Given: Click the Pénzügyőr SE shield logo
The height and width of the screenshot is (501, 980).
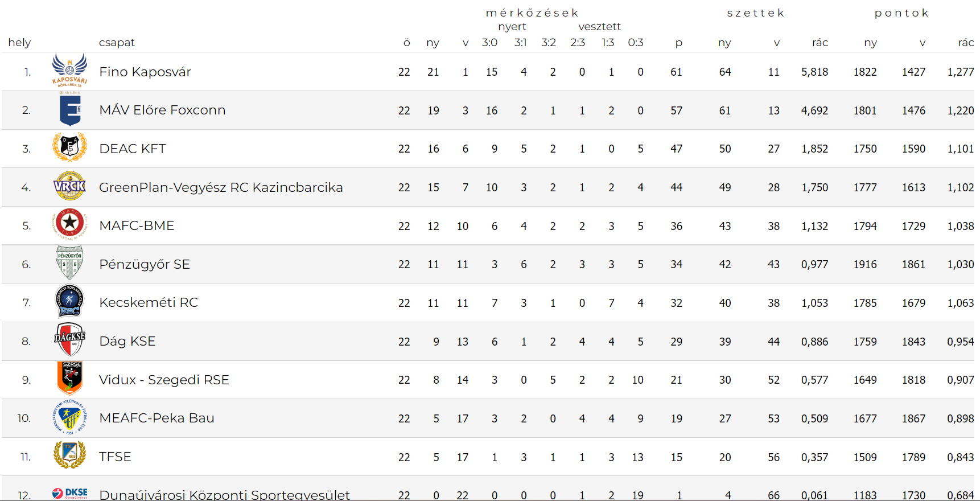Looking at the screenshot, I should click(69, 262).
